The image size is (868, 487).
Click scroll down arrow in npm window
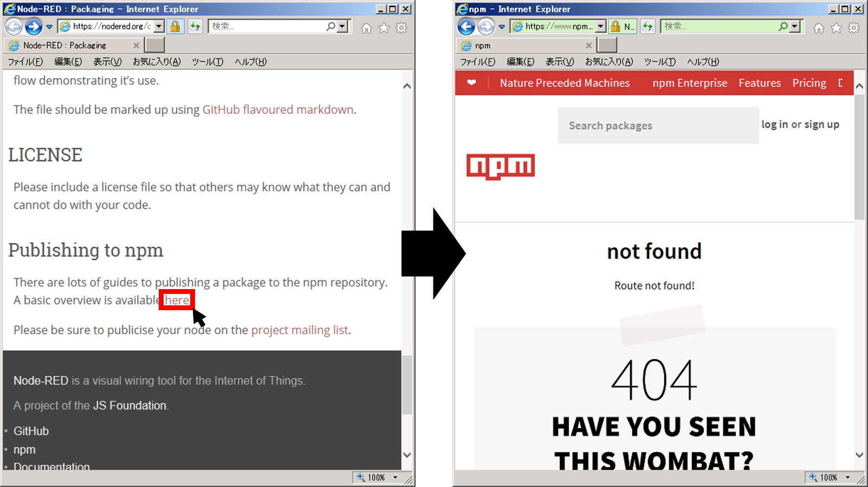859,455
